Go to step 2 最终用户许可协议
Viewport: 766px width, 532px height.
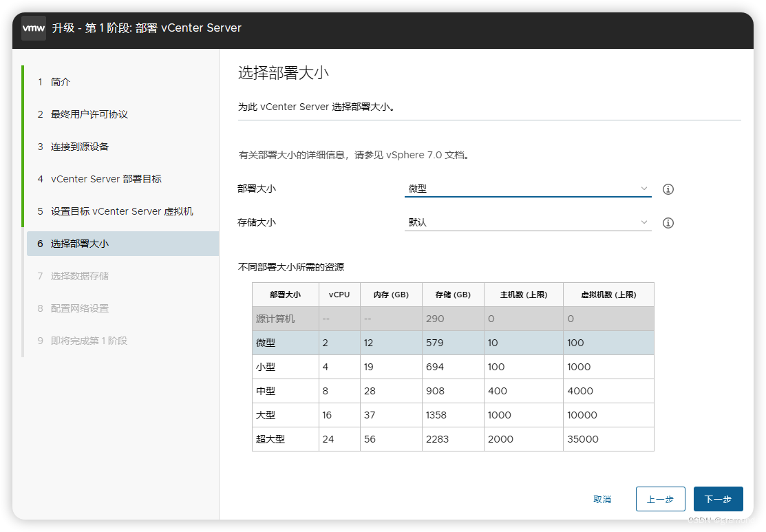83,114
